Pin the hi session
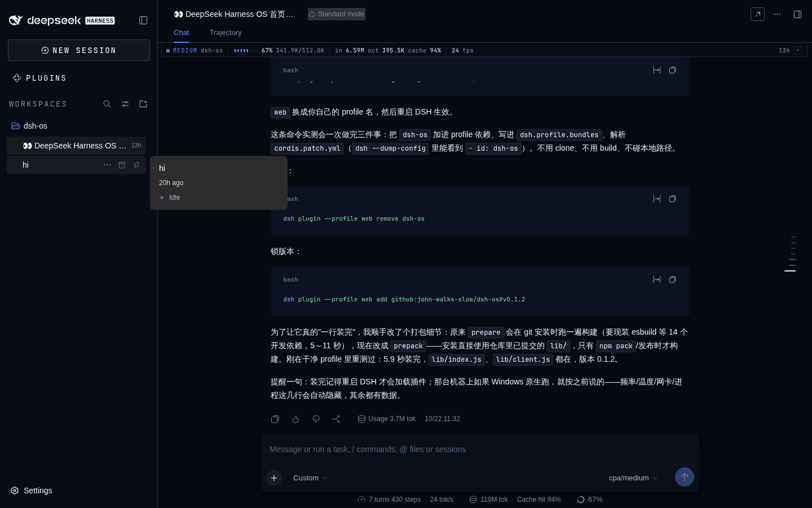The height and width of the screenshot is (508, 812). point(136,165)
